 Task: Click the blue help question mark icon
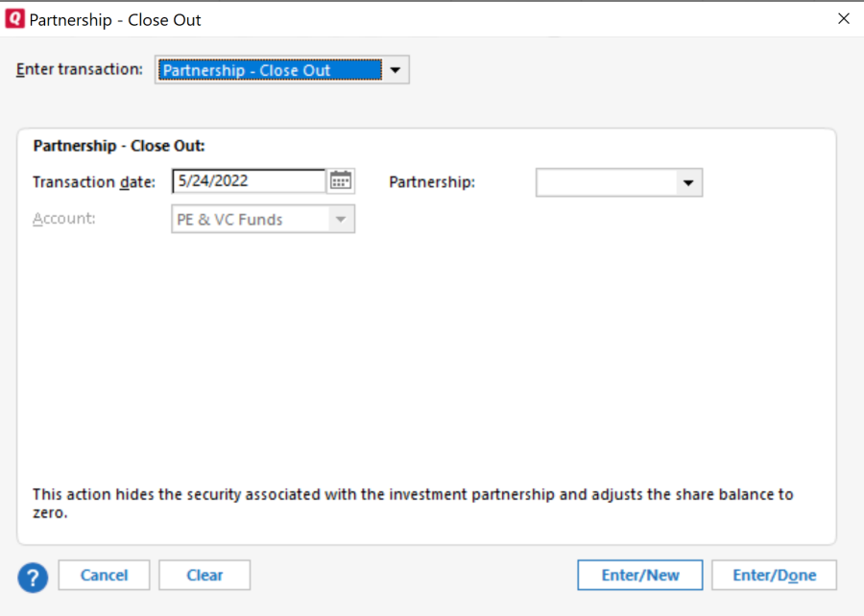[x=33, y=576]
